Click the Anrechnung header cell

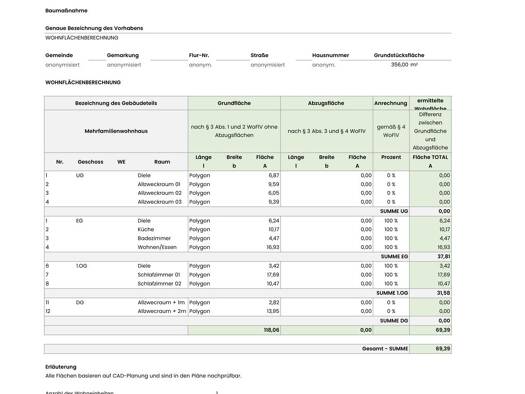391,103
